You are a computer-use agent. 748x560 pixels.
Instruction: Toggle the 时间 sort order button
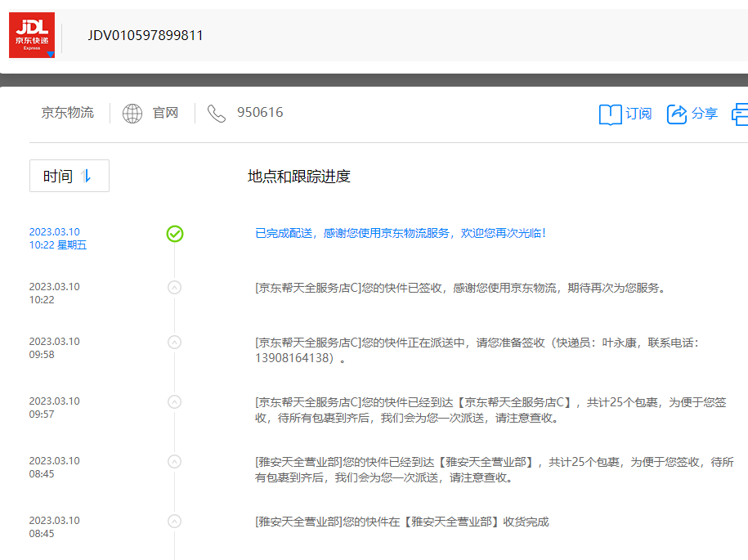pos(69,176)
